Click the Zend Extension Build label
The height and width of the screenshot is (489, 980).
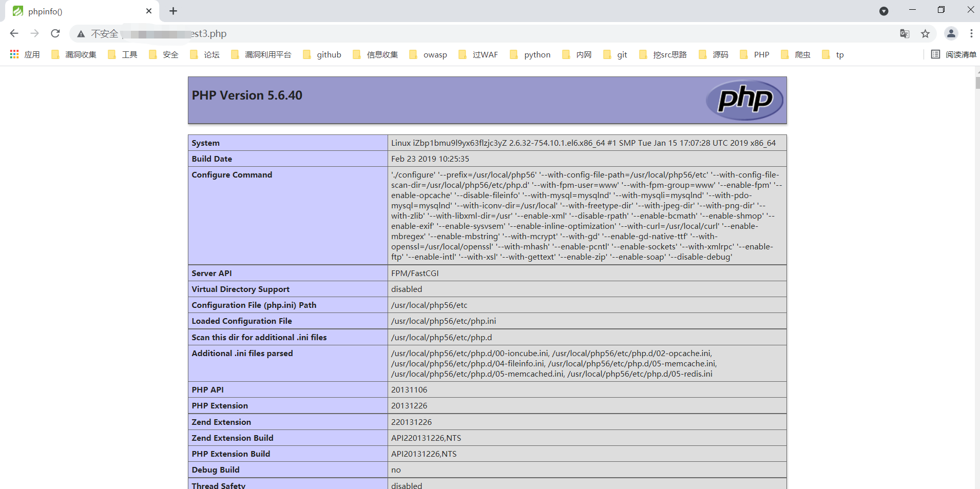point(233,438)
